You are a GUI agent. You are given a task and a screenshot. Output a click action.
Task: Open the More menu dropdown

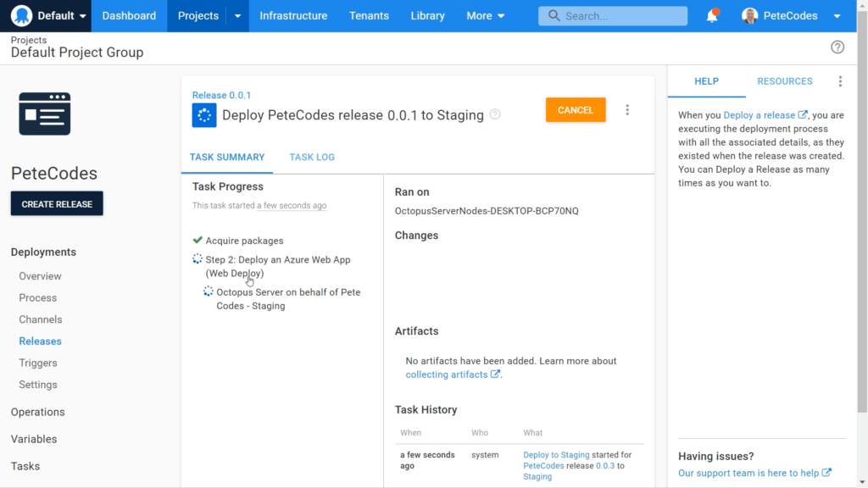point(485,16)
